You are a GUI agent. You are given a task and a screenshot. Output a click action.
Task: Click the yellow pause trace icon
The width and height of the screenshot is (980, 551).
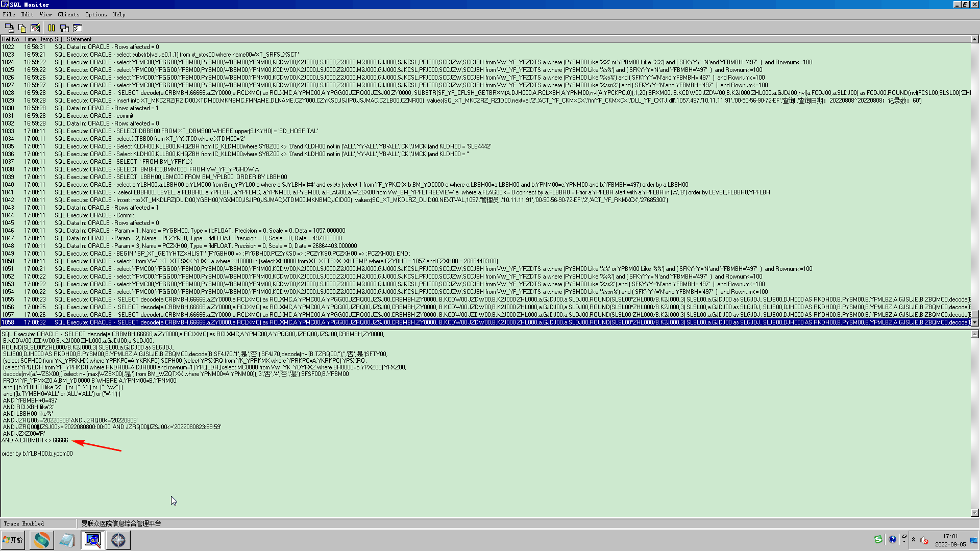tap(52, 28)
